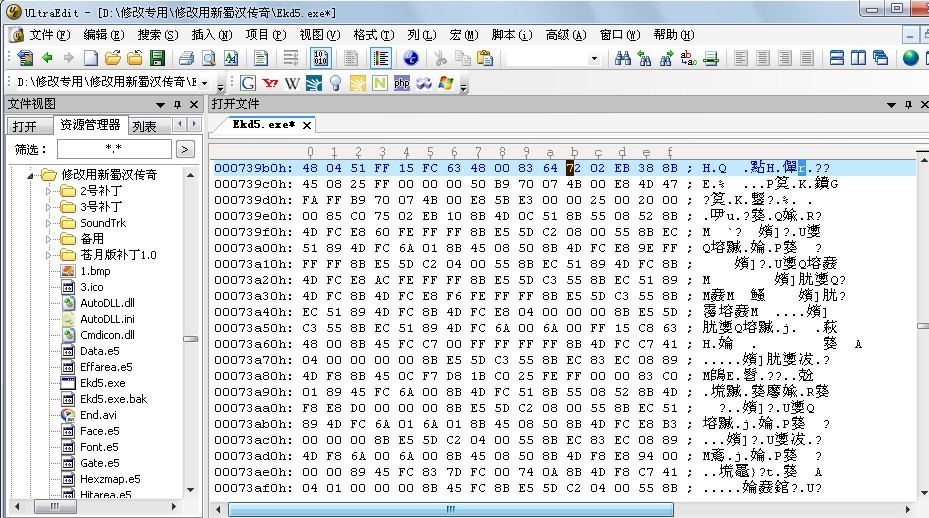
Task: Click the Wikipedia W icon
Action: (291, 83)
